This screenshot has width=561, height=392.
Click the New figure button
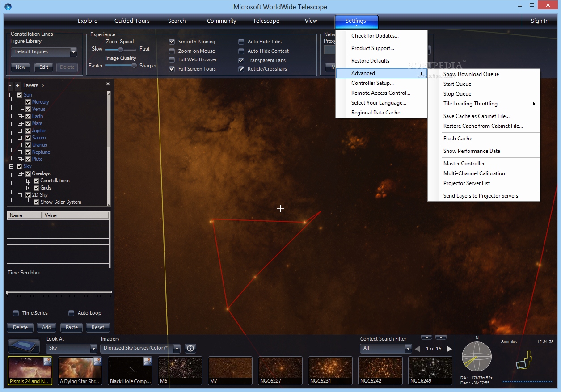pyautogui.click(x=21, y=67)
